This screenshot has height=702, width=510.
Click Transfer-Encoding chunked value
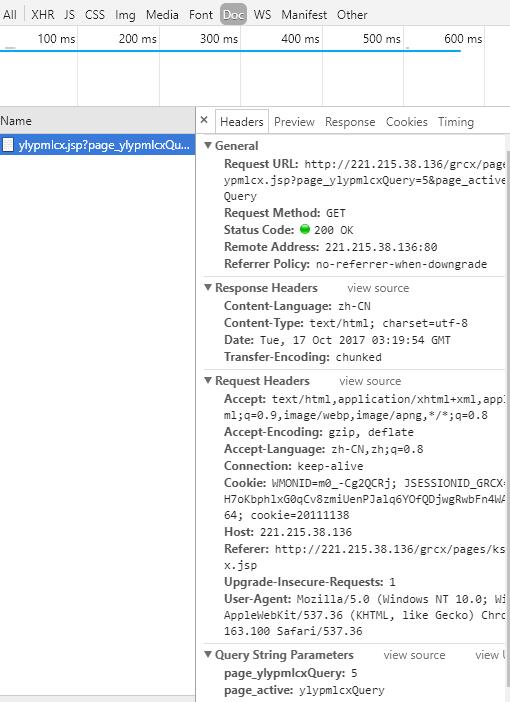coord(359,357)
